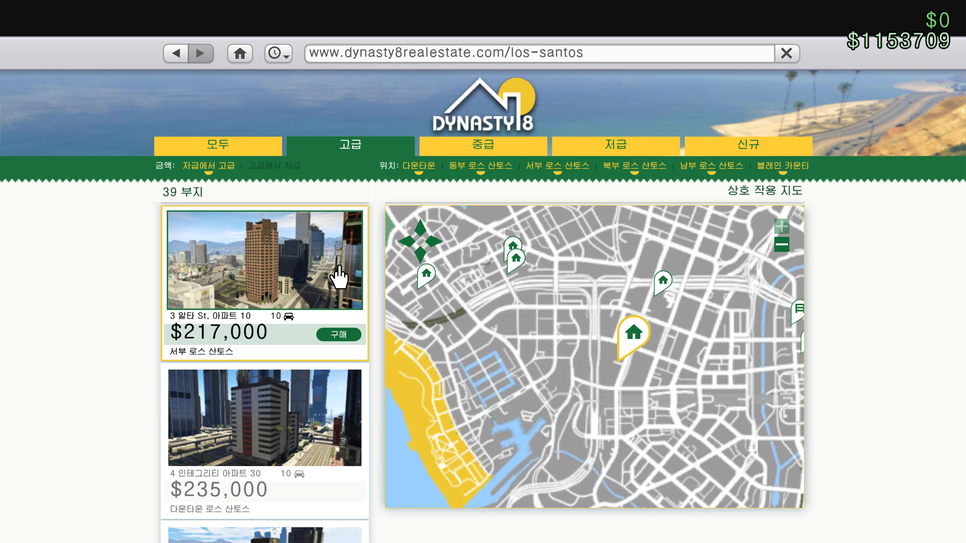Screen dimensions: 966x543
Task: Click the garage car icon by 아파트 30
Action: click(x=299, y=474)
